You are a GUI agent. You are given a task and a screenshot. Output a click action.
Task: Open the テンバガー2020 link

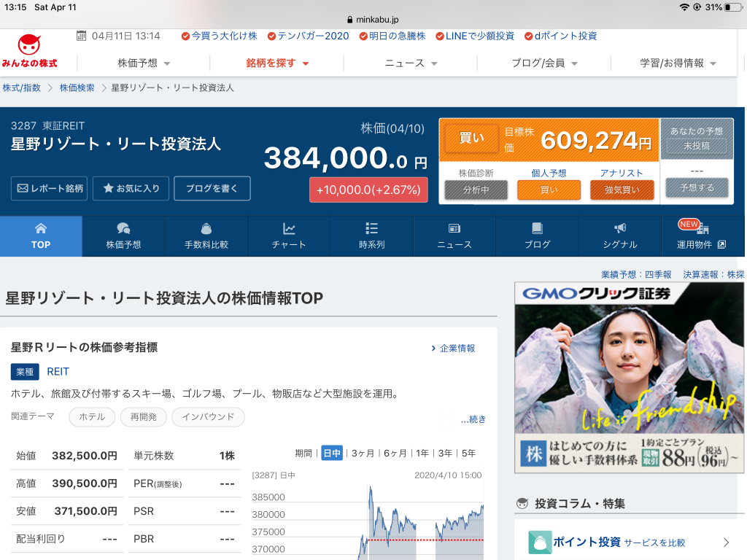click(309, 36)
